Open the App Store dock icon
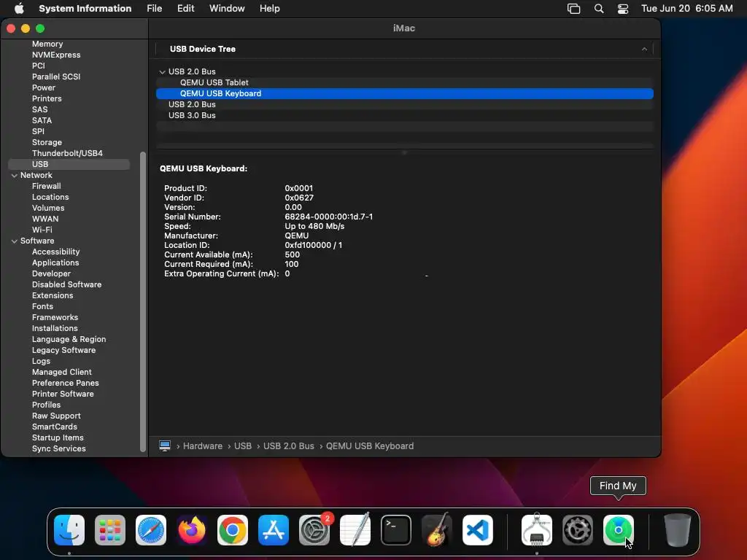This screenshot has height=560, width=747. [x=274, y=530]
